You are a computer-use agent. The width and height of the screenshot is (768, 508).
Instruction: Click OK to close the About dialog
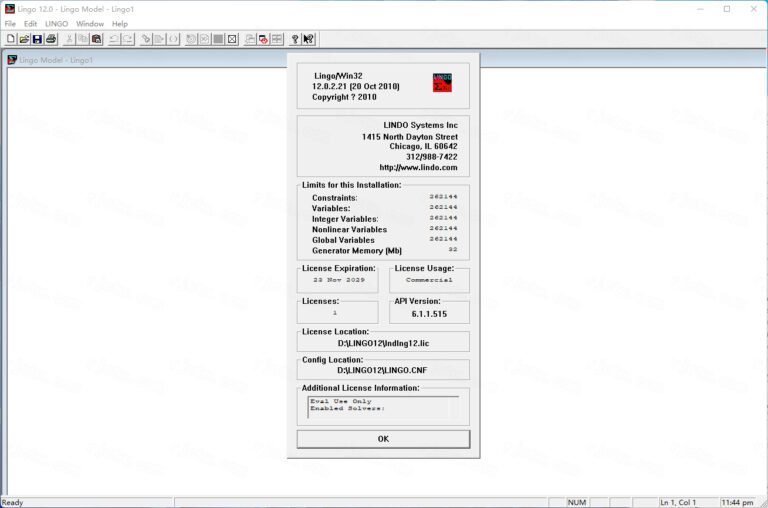click(383, 439)
